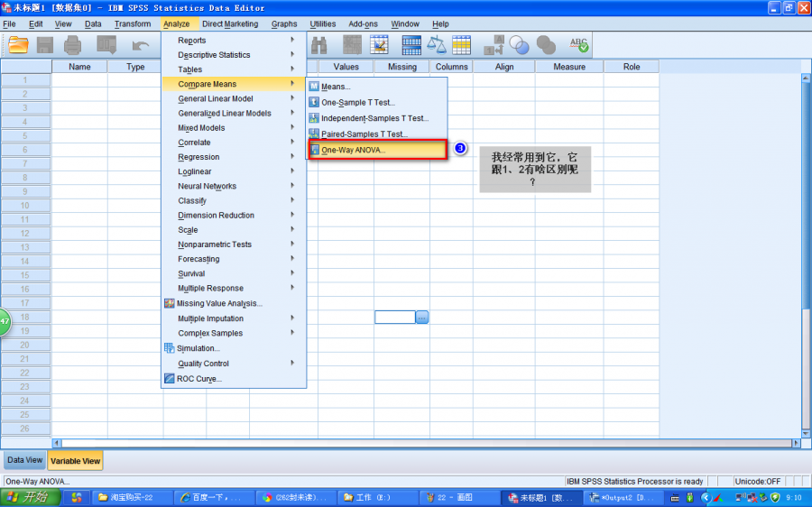This screenshot has height=507, width=812.
Task: Click the Role column header
Action: pyautogui.click(x=632, y=66)
